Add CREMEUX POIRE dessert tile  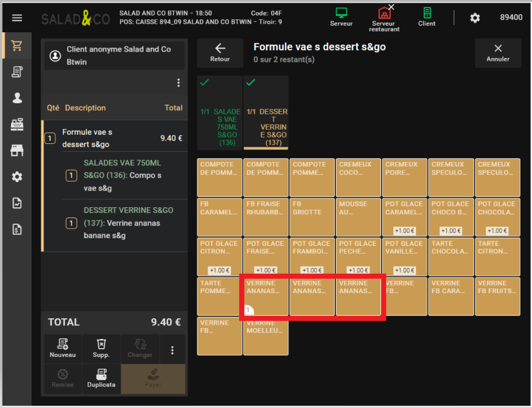[405, 178]
